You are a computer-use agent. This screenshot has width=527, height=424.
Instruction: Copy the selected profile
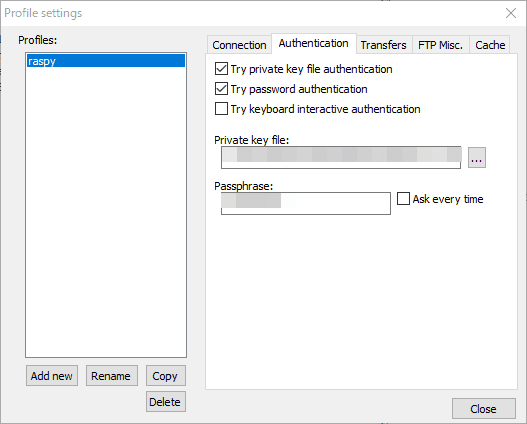pyautogui.click(x=165, y=376)
